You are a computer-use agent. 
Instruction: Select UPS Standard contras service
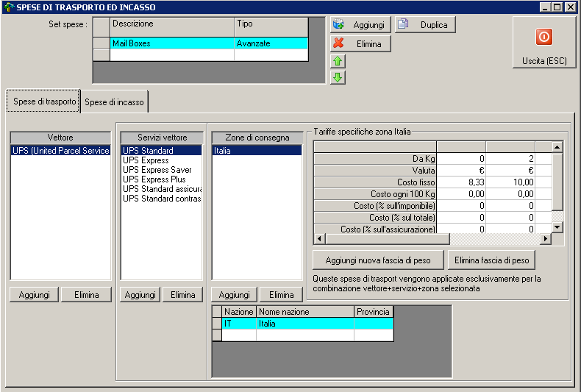coord(162,199)
